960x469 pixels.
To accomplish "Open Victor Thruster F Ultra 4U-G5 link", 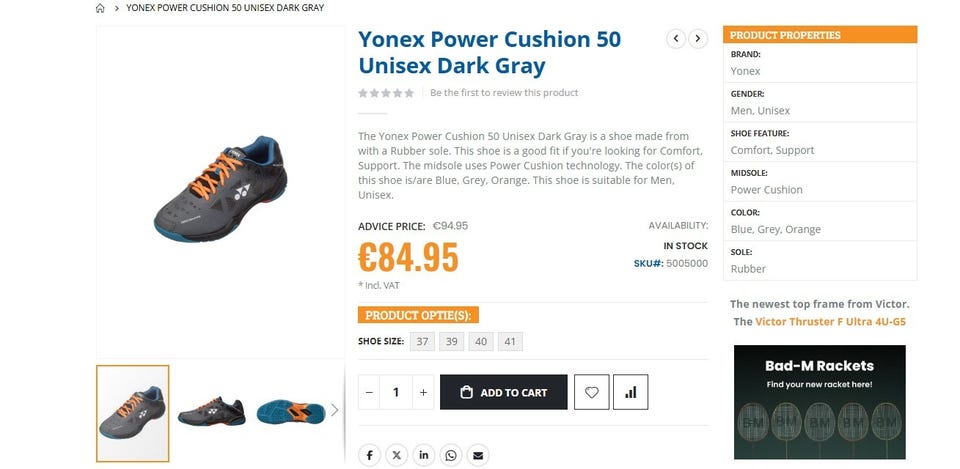I will click(830, 321).
